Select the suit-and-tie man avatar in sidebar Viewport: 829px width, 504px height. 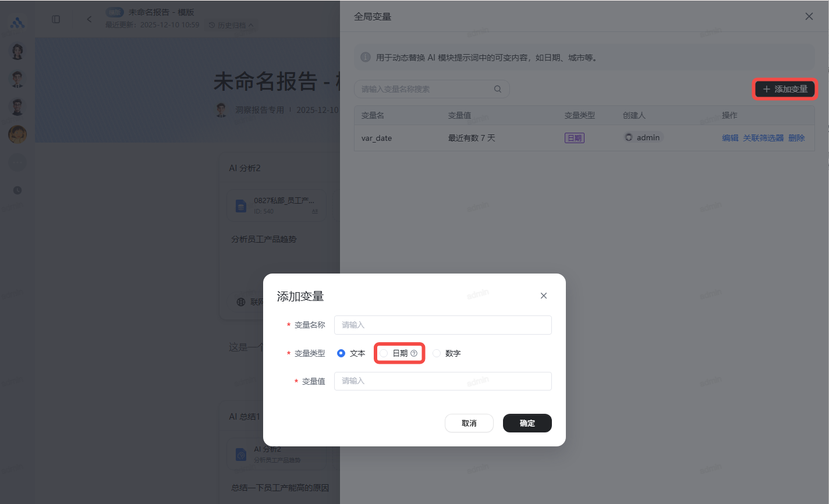click(x=17, y=79)
